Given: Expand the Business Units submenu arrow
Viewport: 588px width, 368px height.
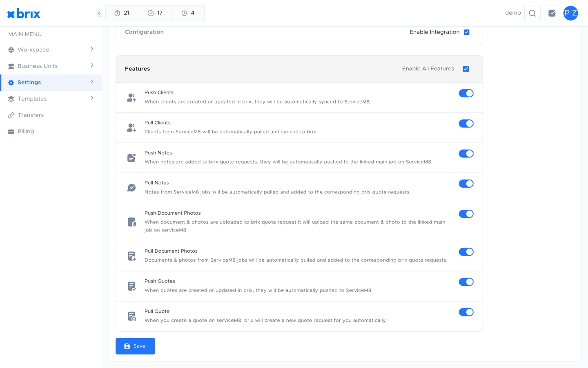Looking at the screenshot, I should [x=92, y=65].
